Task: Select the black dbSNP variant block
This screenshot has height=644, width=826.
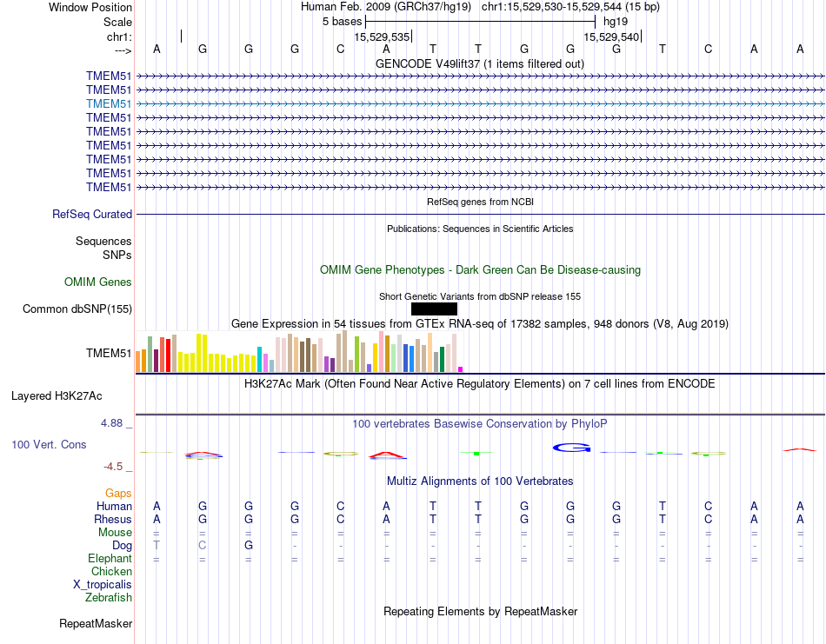Action: (434, 309)
